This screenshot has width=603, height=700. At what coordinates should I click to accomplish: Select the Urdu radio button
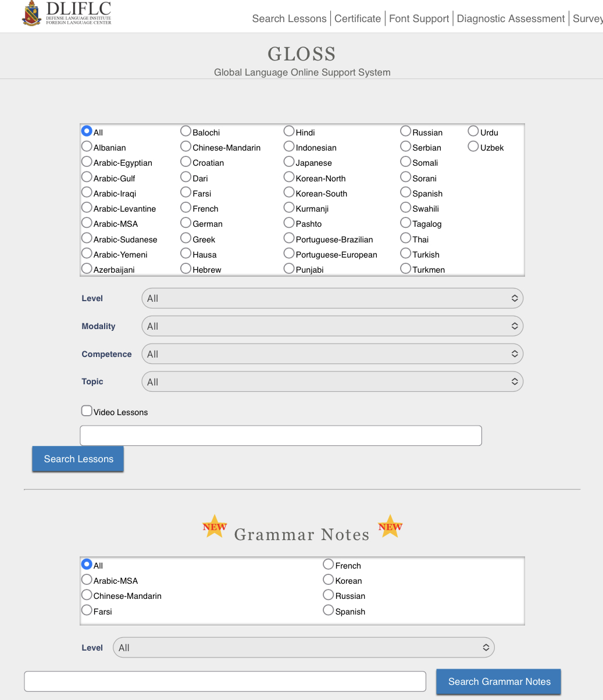473,131
